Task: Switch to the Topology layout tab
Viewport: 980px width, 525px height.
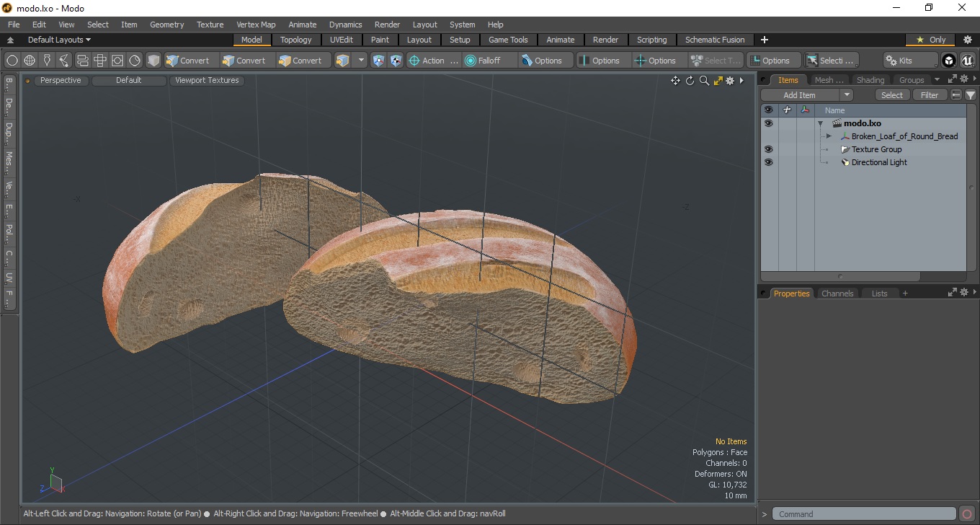Action: click(x=296, y=40)
